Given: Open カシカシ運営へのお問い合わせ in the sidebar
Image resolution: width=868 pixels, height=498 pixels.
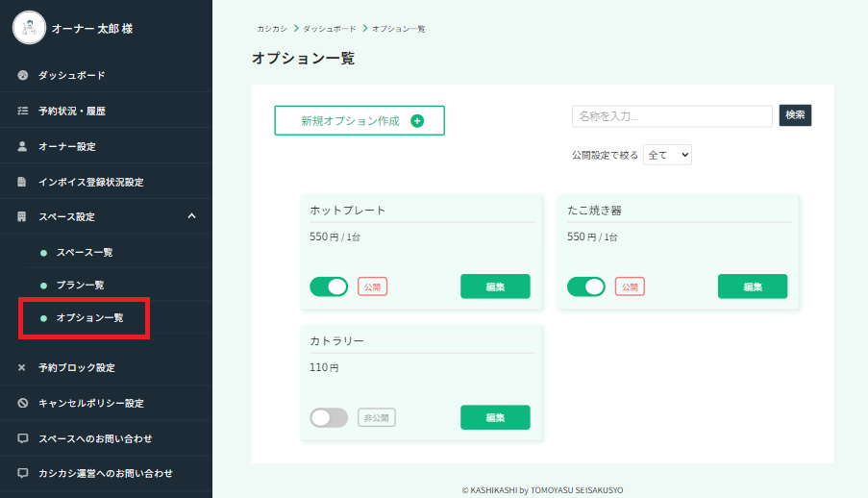Looking at the screenshot, I should [107, 473].
